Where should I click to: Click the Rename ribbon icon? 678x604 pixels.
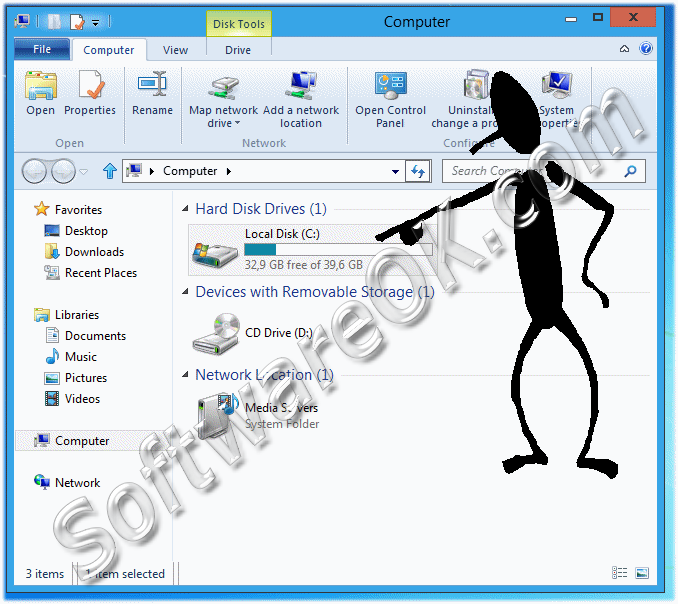point(152,84)
